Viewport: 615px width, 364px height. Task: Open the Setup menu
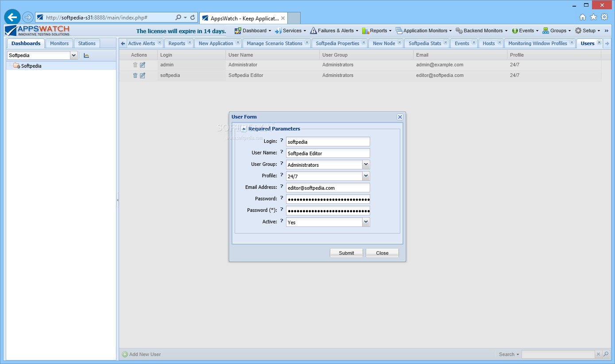[x=588, y=31]
